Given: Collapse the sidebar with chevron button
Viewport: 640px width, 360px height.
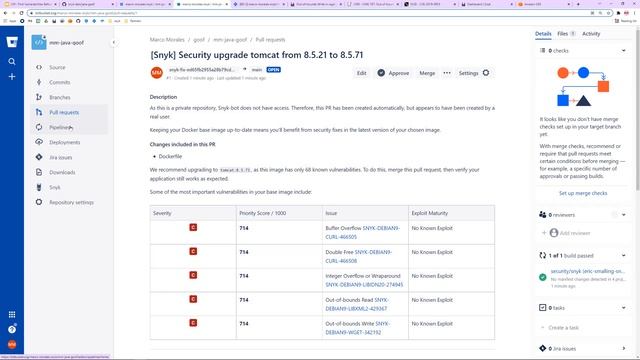Looking at the screenshot, I should 113,42.
